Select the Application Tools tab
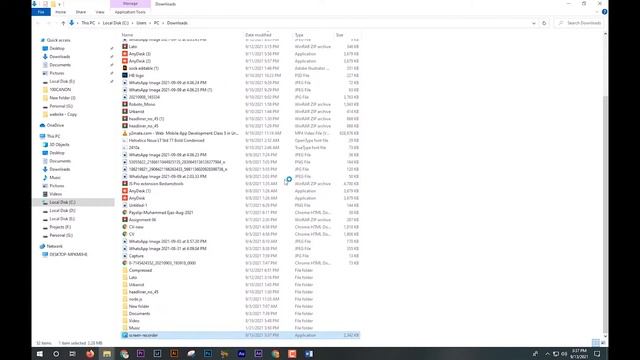The image size is (640, 360). [x=130, y=12]
